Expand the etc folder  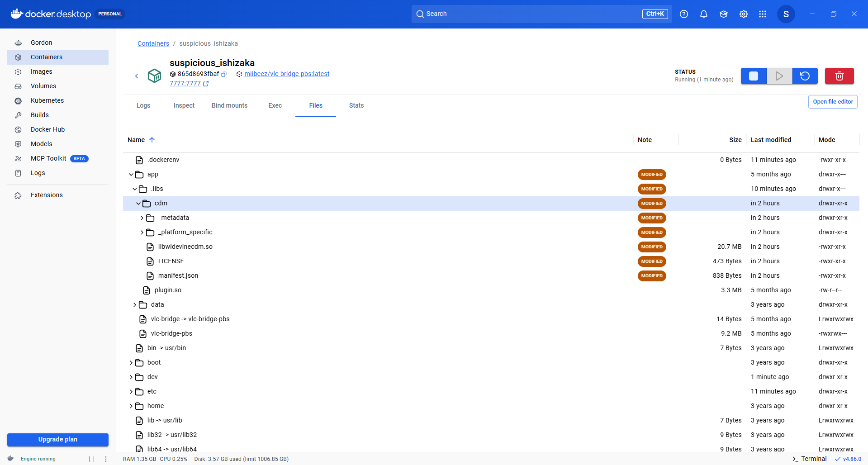click(x=131, y=392)
